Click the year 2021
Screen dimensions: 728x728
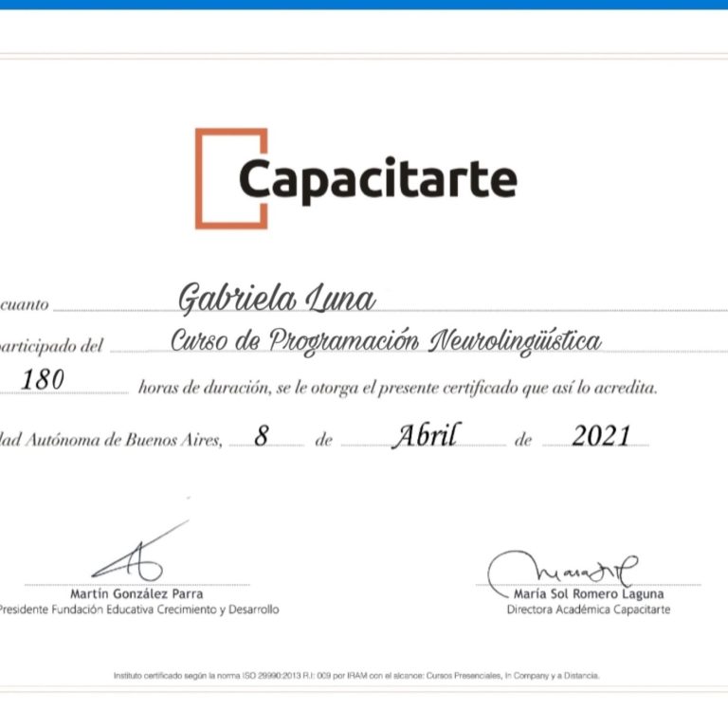601,436
